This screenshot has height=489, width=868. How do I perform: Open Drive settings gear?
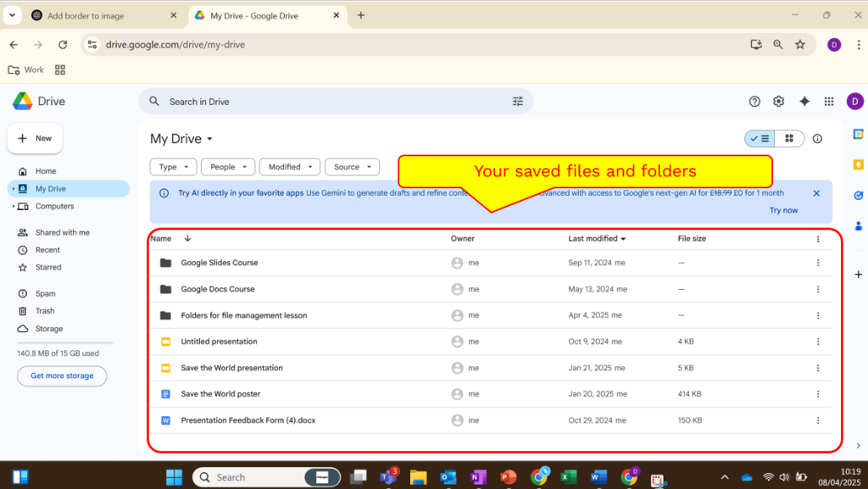[778, 101]
